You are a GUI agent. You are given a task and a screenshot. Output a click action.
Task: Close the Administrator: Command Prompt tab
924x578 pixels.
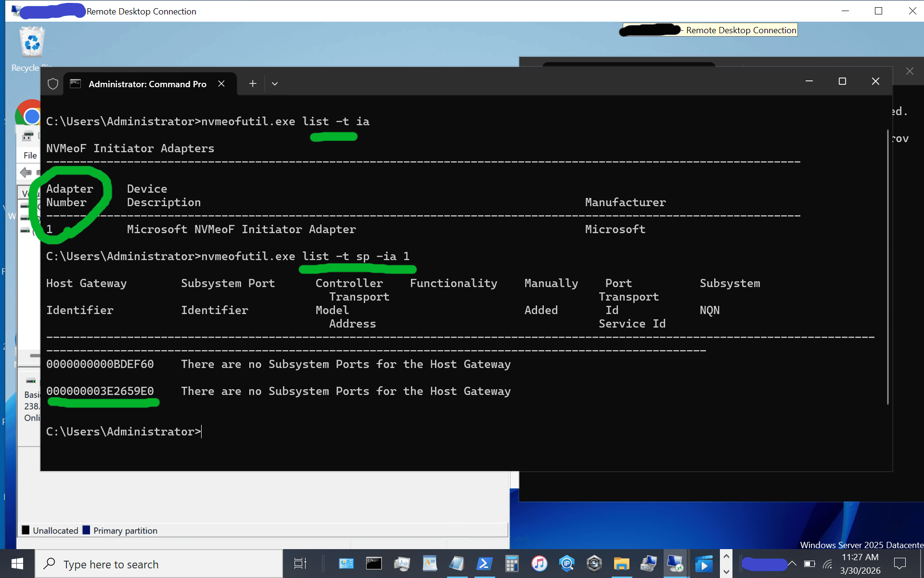tap(221, 84)
